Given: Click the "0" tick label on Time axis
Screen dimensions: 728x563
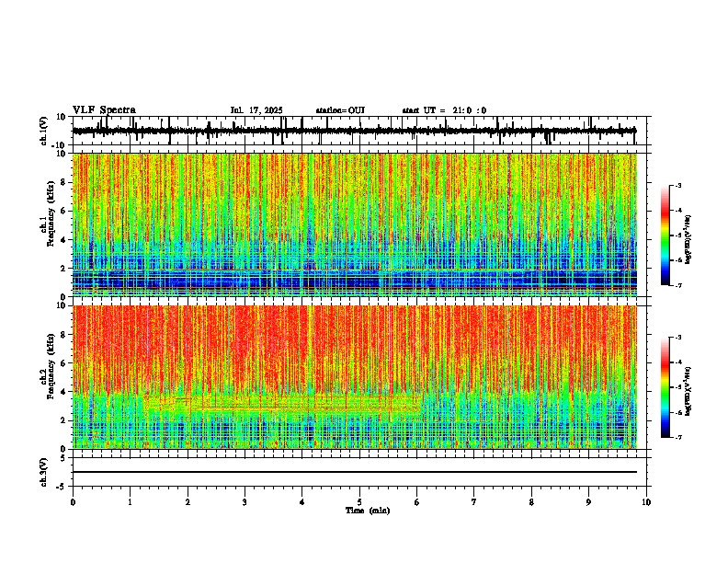Looking at the screenshot, I should pyautogui.click(x=73, y=502).
